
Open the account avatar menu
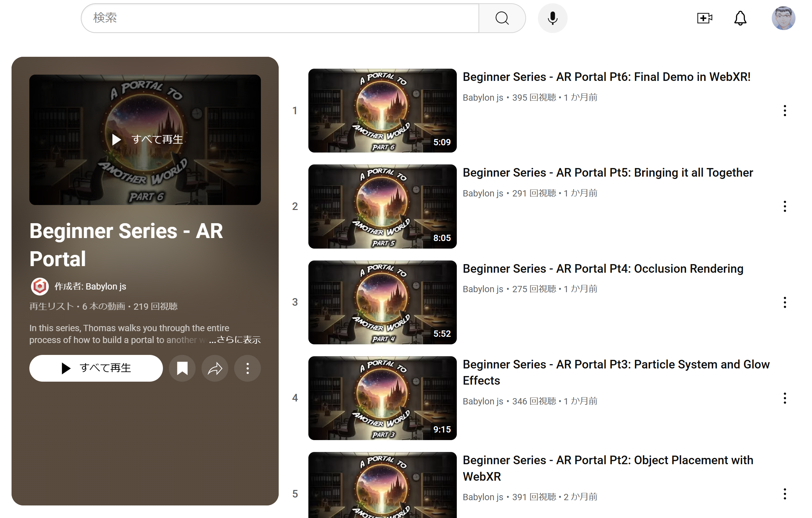tap(783, 18)
